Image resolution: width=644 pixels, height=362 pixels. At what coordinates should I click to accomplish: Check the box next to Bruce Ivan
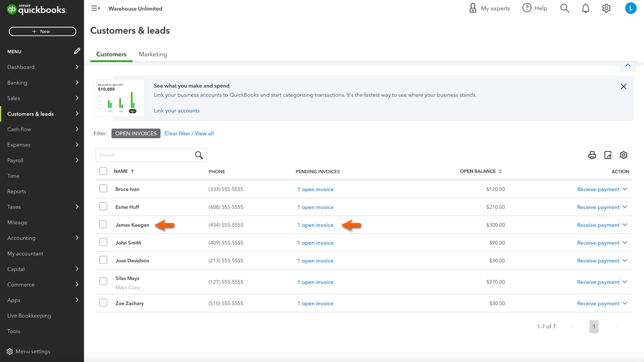coord(103,189)
